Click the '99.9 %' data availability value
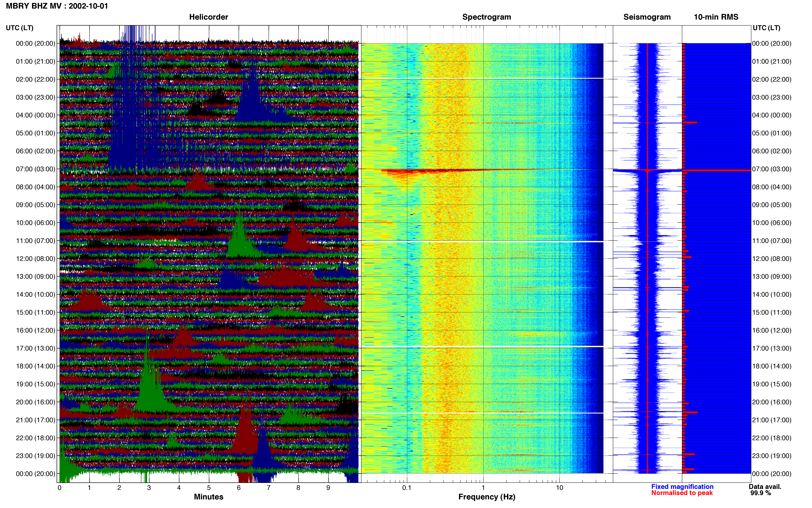Viewport: 812px width, 508px height. (761, 493)
